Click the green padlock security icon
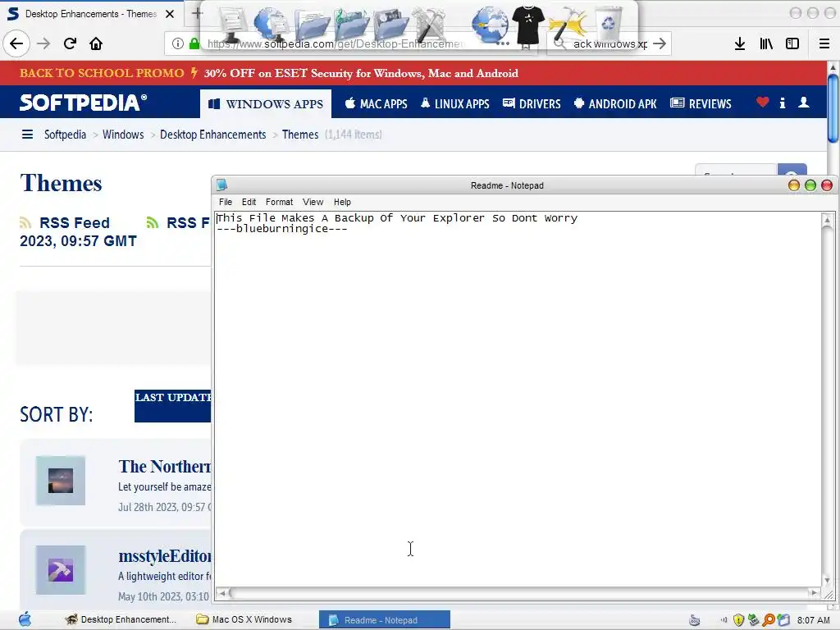 click(x=194, y=43)
